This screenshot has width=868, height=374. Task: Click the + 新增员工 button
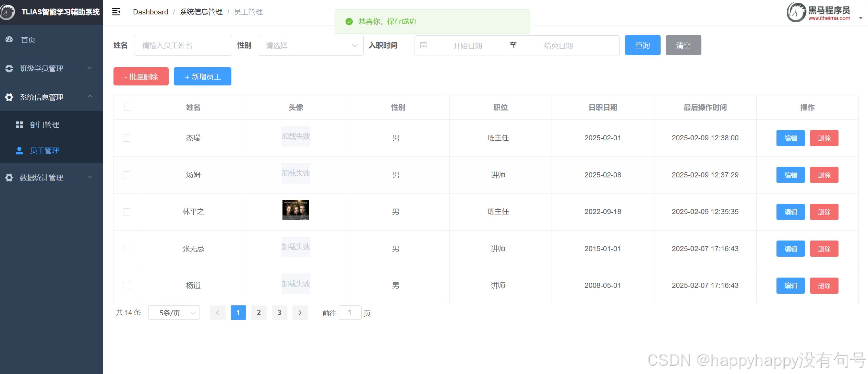tap(202, 77)
